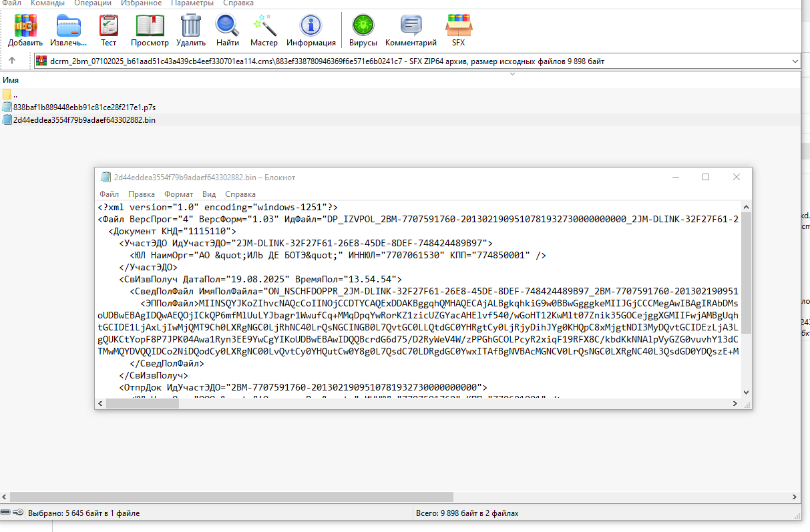Click the XML declaration line in Notepad
This screenshot has height=532, width=810.
click(218, 207)
